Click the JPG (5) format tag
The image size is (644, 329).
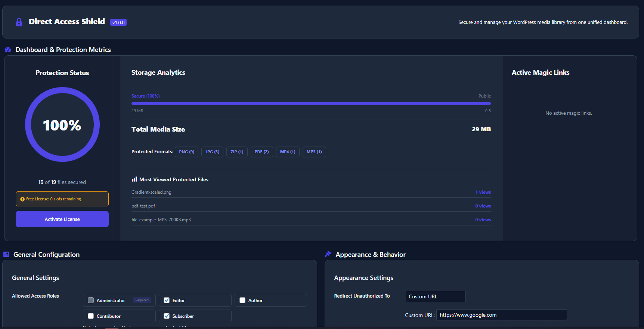tap(212, 152)
